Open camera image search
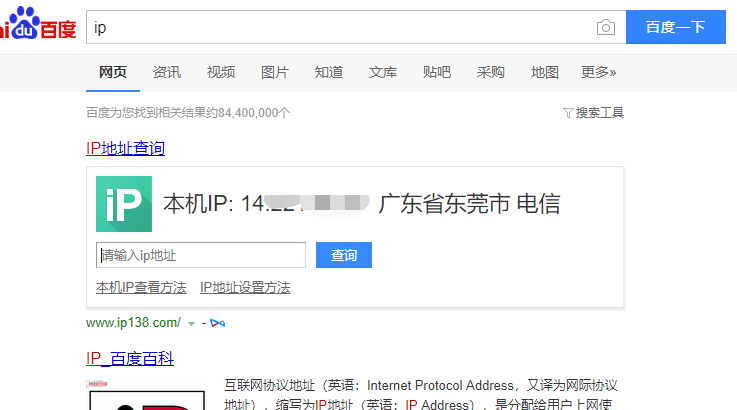This screenshot has height=410, width=737. coord(606,27)
